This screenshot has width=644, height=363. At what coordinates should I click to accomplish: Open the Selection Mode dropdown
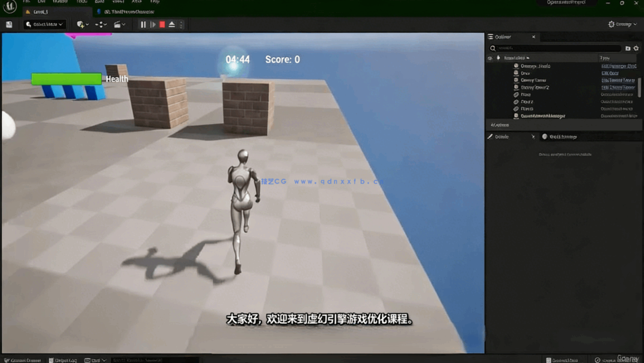tap(43, 24)
